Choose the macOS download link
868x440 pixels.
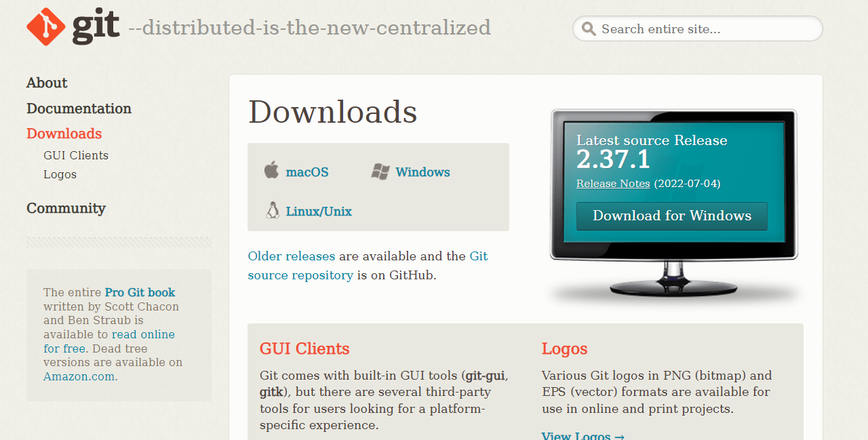tap(307, 172)
